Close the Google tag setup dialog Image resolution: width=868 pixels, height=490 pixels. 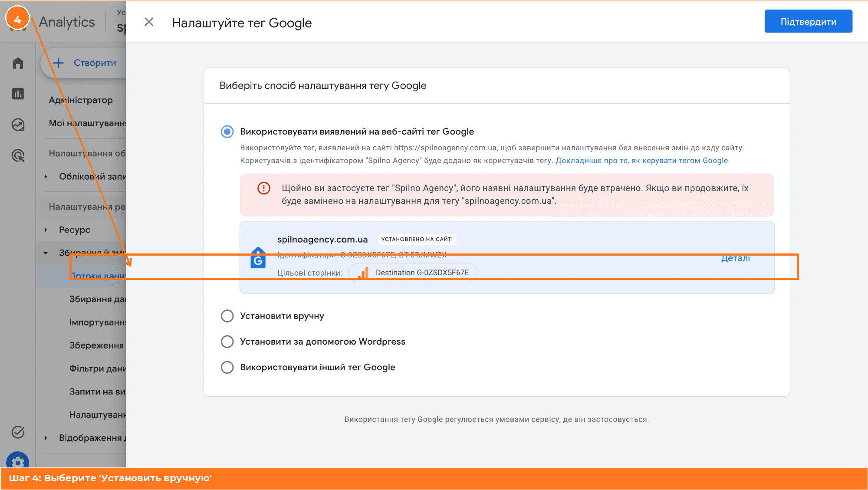pos(149,22)
